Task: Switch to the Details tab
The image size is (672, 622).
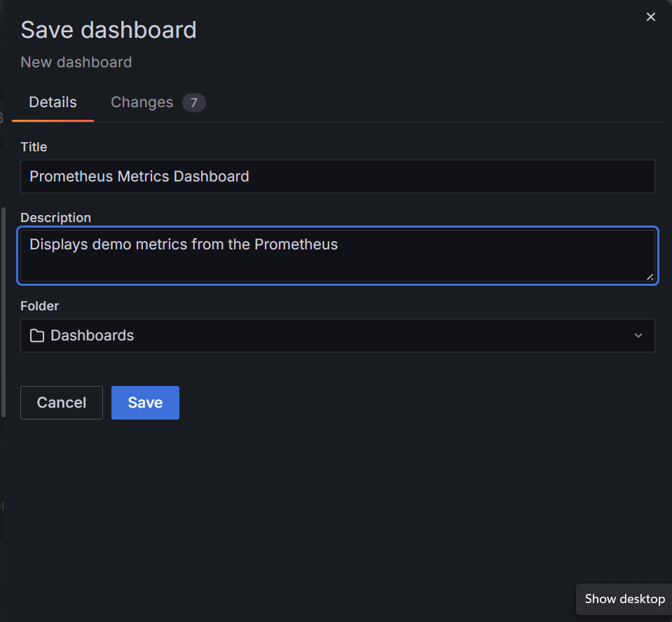Action: pyautogui.click(x=53, y=102)
